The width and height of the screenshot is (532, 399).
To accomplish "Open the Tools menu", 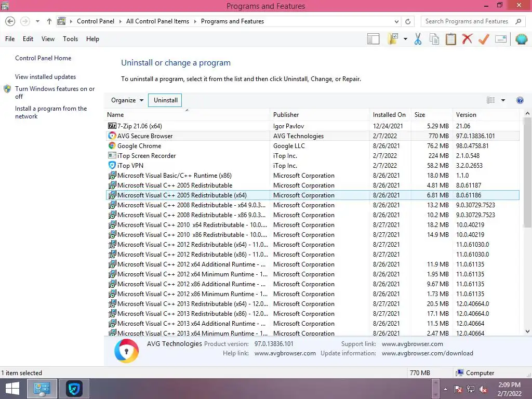I will (70, 39).
